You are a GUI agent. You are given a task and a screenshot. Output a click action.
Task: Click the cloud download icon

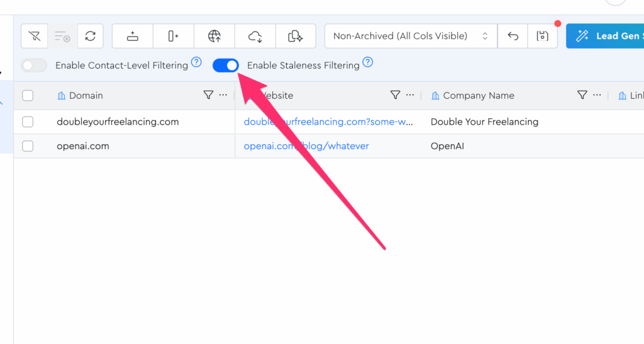(x=255, y=36)
